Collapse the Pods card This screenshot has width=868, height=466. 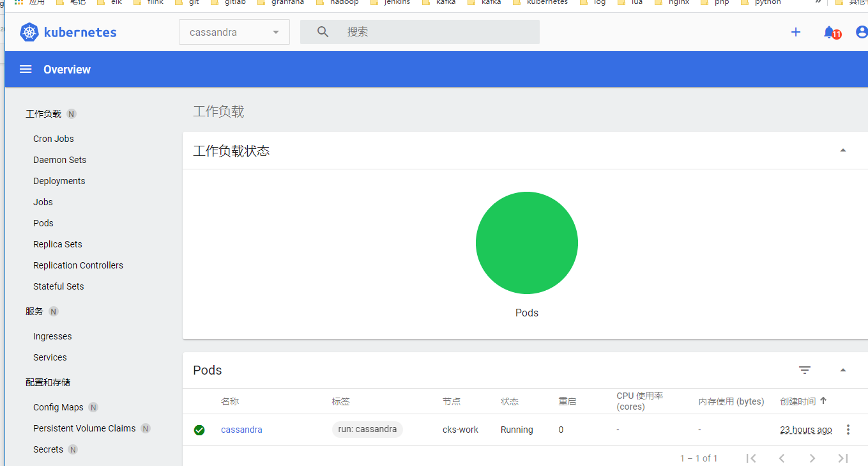(843, 370)
